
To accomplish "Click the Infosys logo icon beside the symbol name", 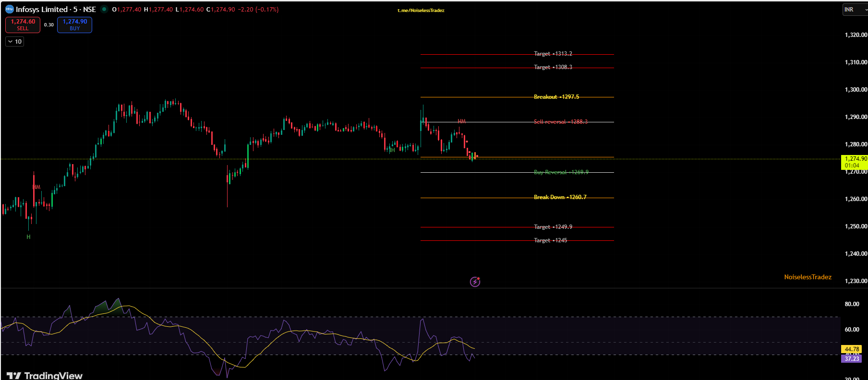I will click(x=10, y=9).
